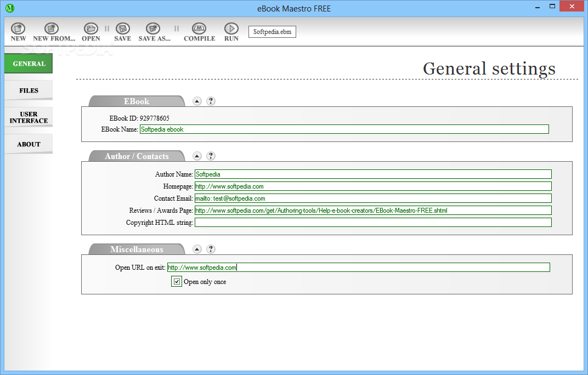This screenshot has height=375, width=588.
Task: Click the Miscellaneous section header
Action: (x=137, y=249)
